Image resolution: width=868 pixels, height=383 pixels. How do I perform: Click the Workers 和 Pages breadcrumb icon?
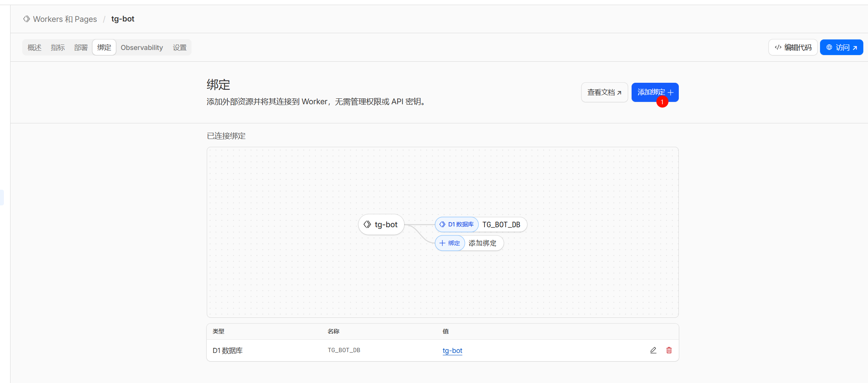[x=26, y=19]
